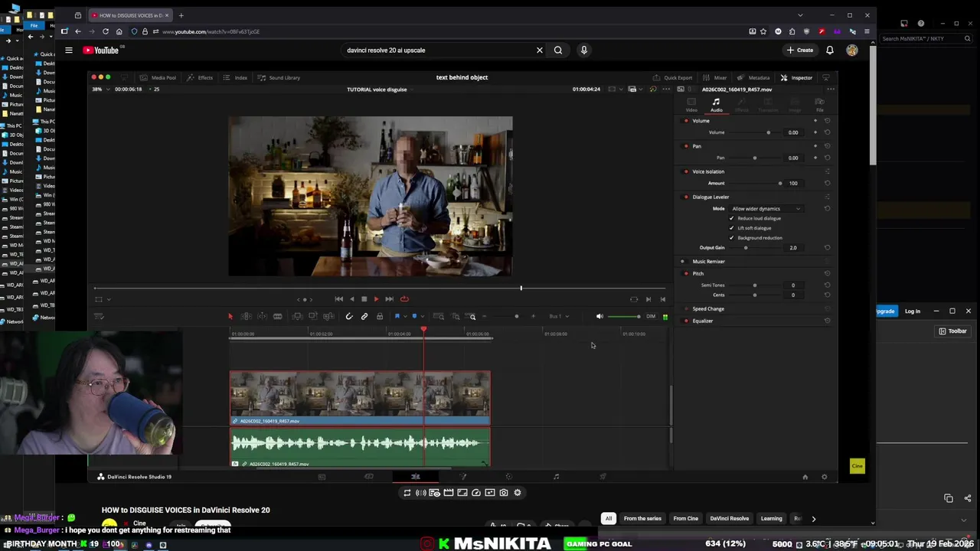Click the Log in link in right window
980x551 pixels.
pos(913,311)
